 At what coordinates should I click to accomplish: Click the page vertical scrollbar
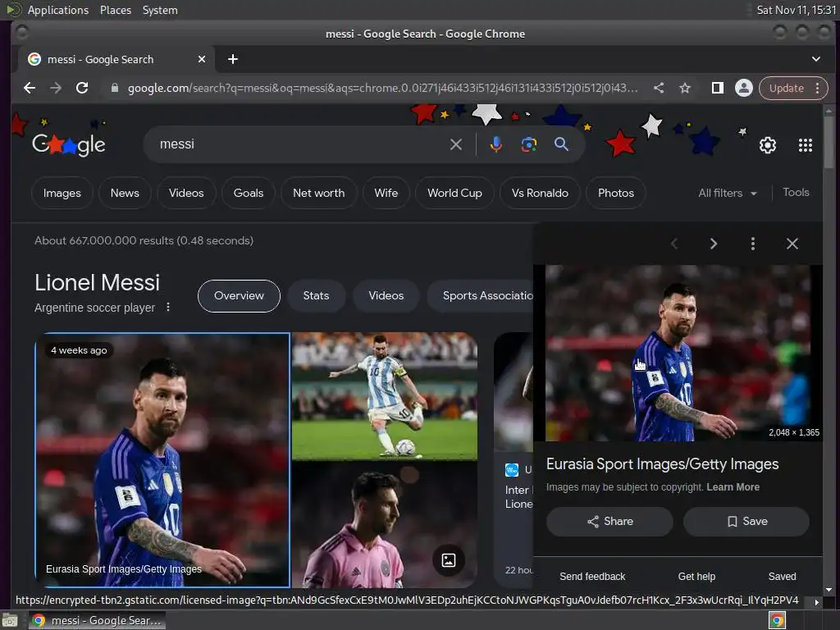tap(829, 143)
